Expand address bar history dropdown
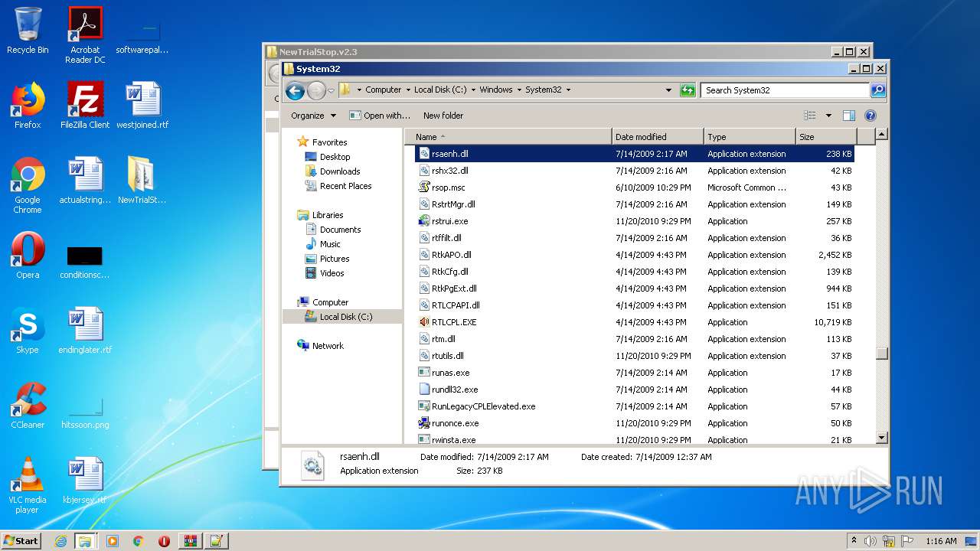This screenshot has height=551, width=980. click(x=668, y=90)
